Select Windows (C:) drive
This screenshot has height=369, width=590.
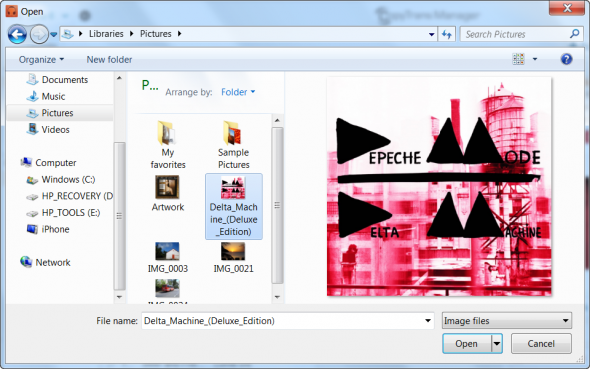tap(61, 179)
